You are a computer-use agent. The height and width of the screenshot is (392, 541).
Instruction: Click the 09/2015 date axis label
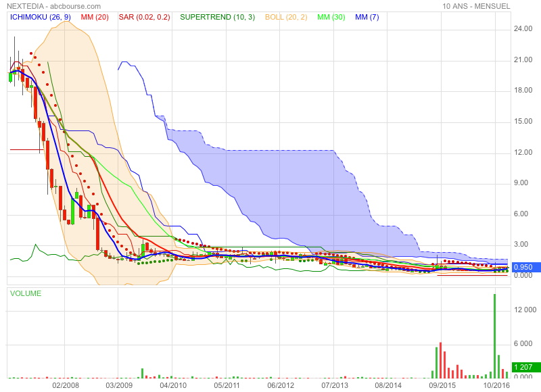[x=442, y=385]
